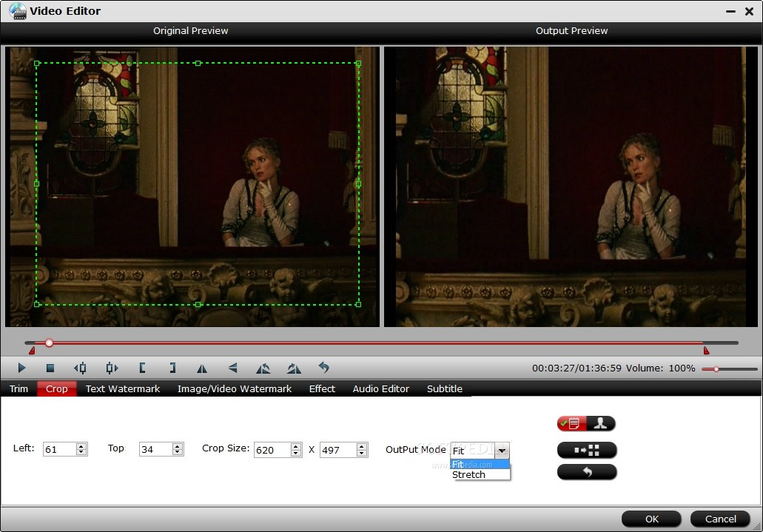
Task: Decrease the crop width value
Action: point(296,453)
